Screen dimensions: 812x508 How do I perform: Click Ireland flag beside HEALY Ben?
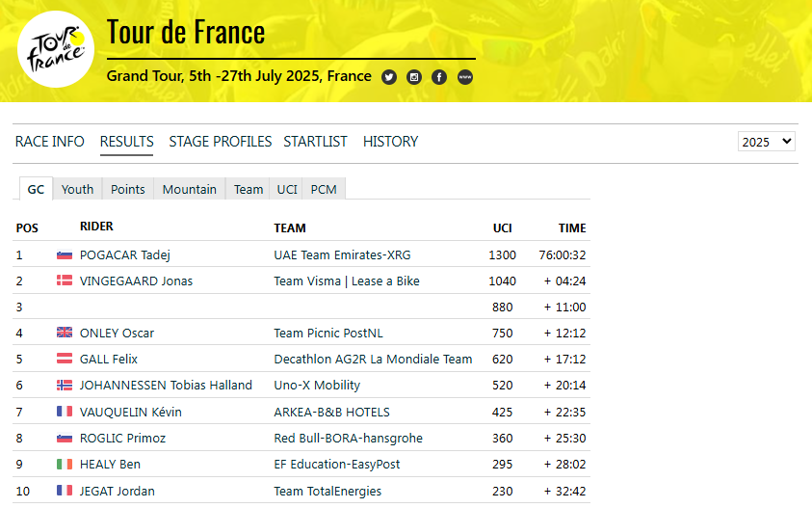[65, 464]
